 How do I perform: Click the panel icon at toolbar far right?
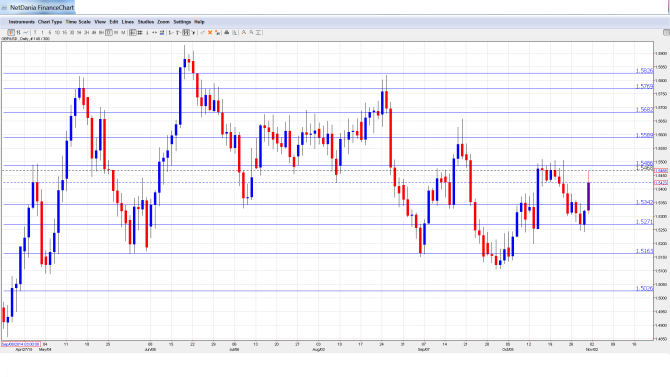point(666,32)
